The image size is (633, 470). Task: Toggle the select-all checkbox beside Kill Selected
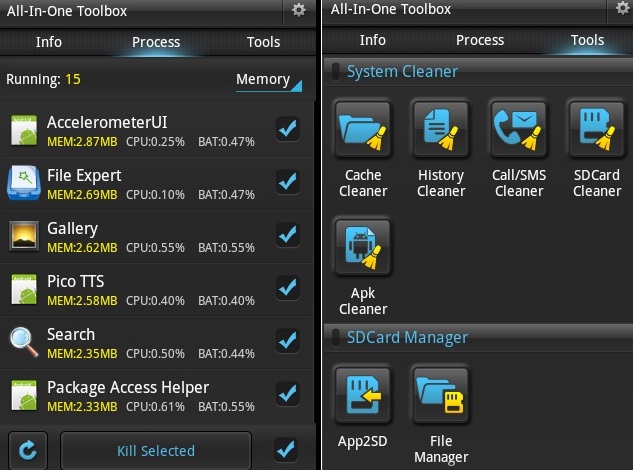click(286, 449)
